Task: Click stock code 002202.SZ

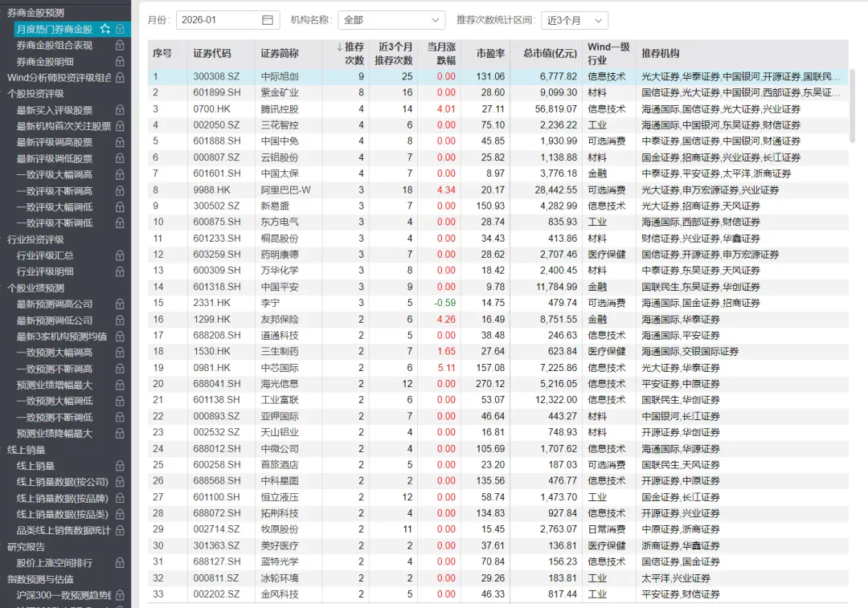Action: (216, 594)
